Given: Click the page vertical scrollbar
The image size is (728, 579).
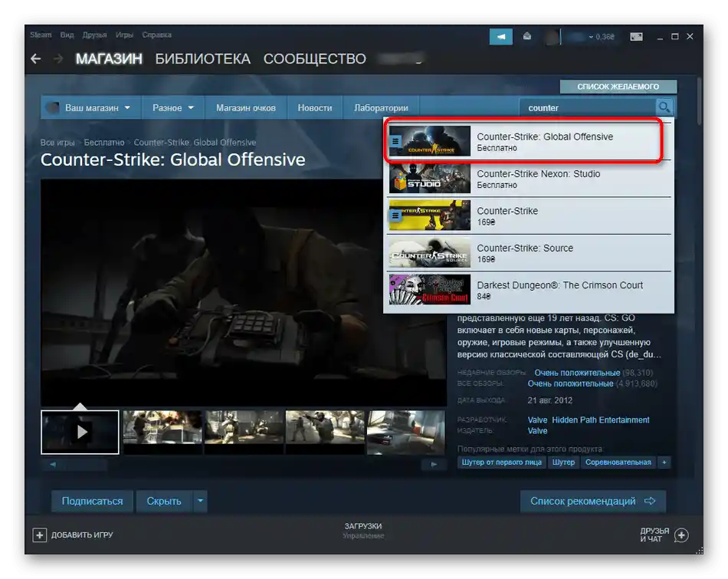Looking at the screenshot, I should 699,100.
